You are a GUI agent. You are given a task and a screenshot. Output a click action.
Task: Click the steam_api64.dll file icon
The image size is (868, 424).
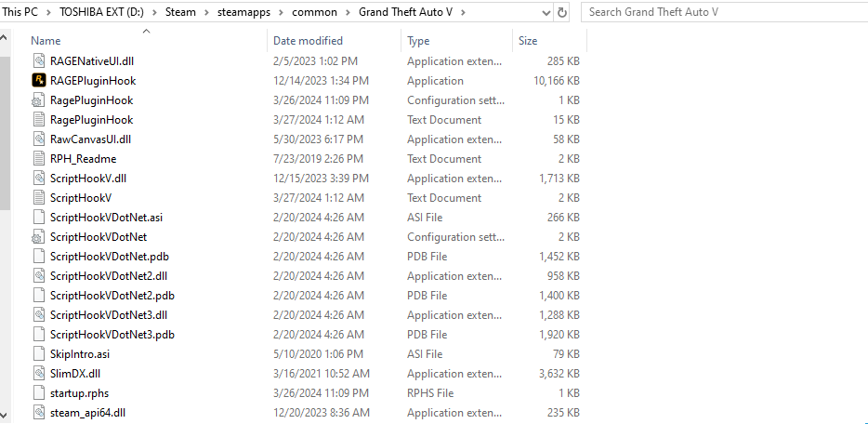(38, 413)
